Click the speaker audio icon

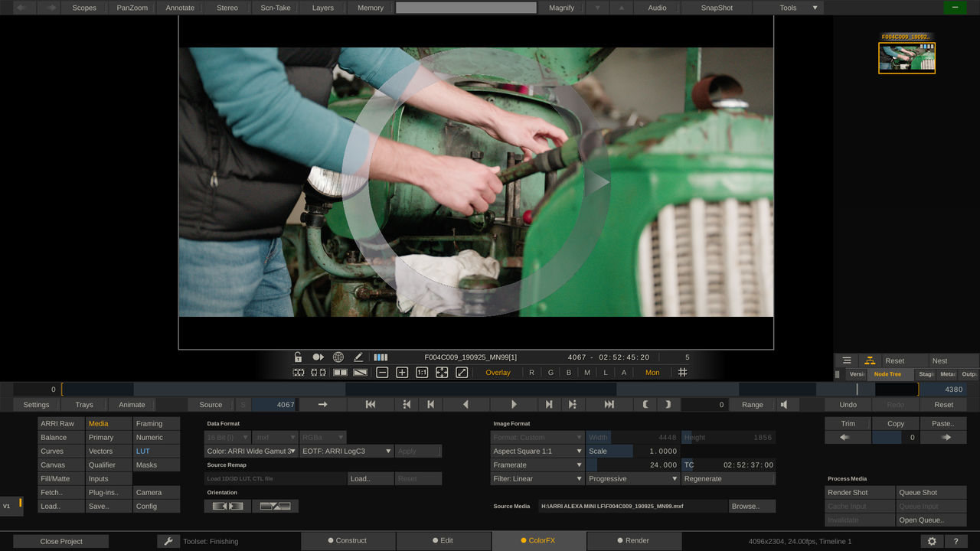click(784, 405)
